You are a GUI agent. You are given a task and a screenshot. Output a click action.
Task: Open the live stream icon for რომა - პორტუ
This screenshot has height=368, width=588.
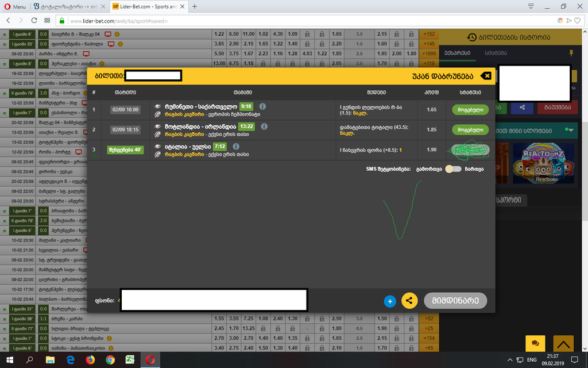click(x=79, y=152)
